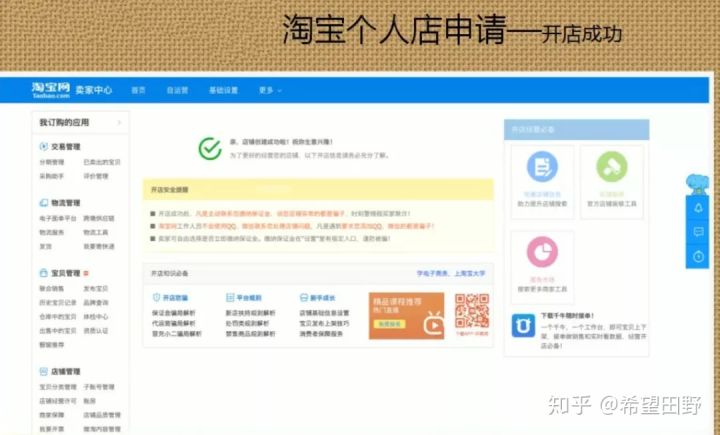Click the message icon on right sidebar
This screenshot has width=720, height=435.
pos(698,231)
